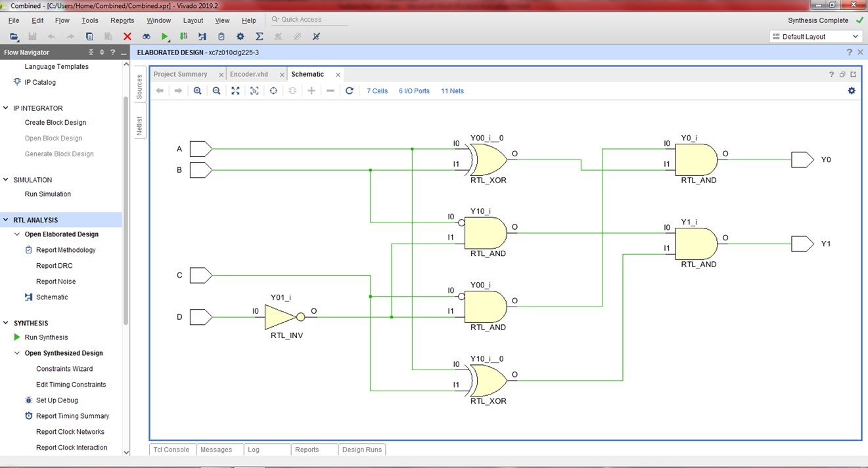Switch to the Encoder.vhd tab
This screenshot has height=468, width=868.
(249, 74)
